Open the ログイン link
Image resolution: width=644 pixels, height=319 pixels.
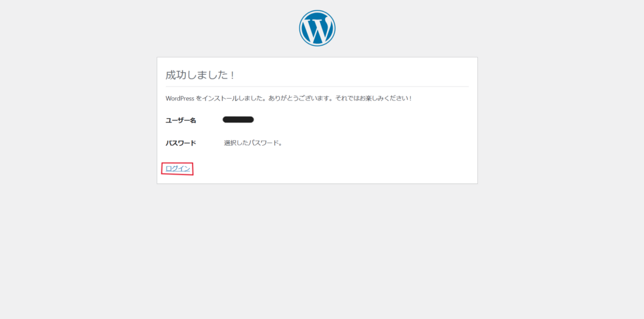pos(178,168)
